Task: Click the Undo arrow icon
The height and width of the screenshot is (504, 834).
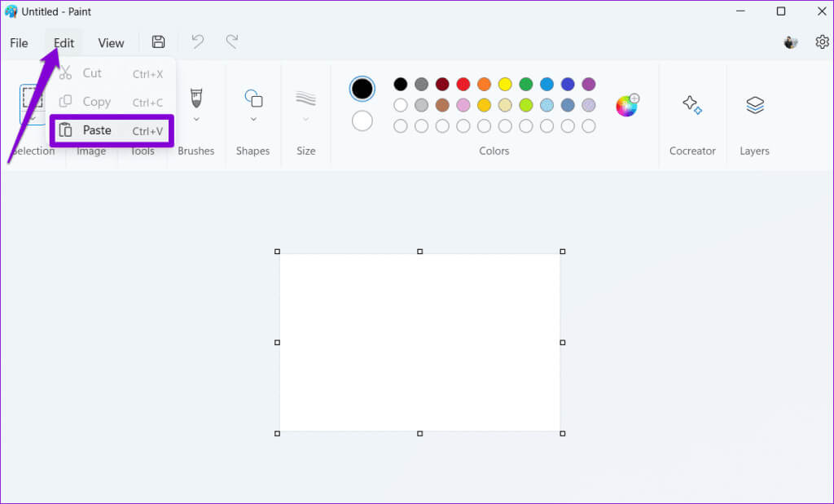Action: point(198,42)
